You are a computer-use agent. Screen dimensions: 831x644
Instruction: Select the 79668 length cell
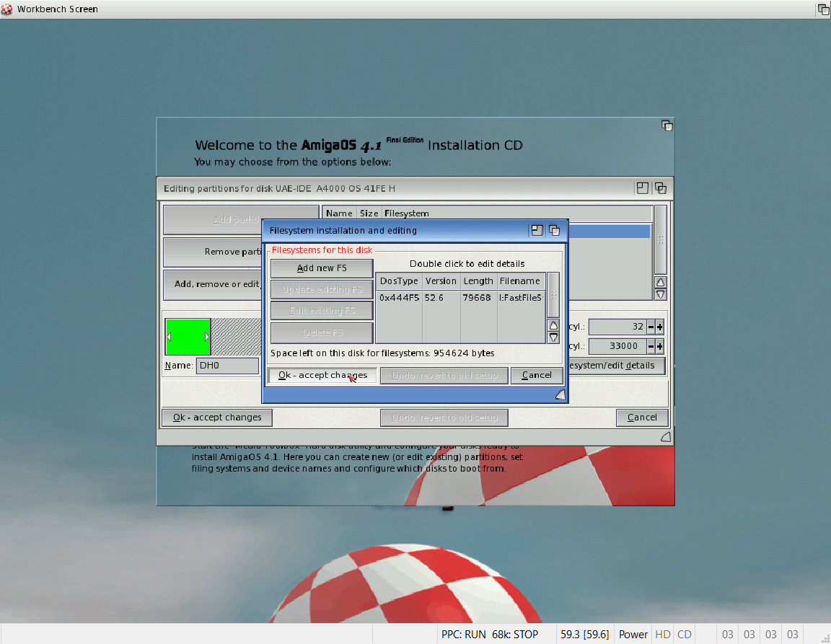477,298
